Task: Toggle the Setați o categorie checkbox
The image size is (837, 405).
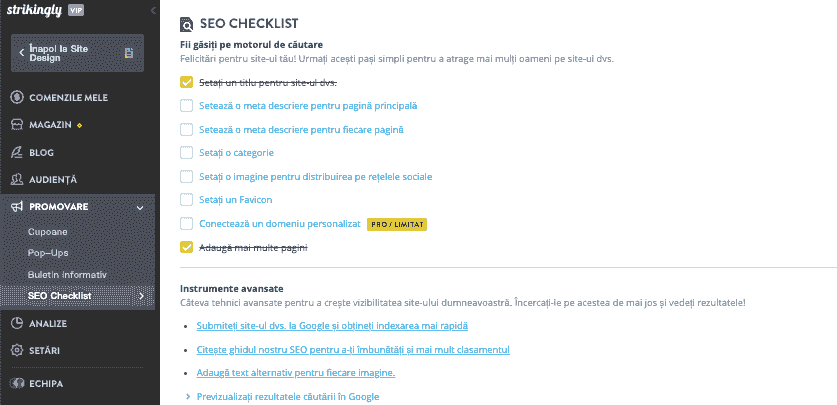Action: coord(186,153)
